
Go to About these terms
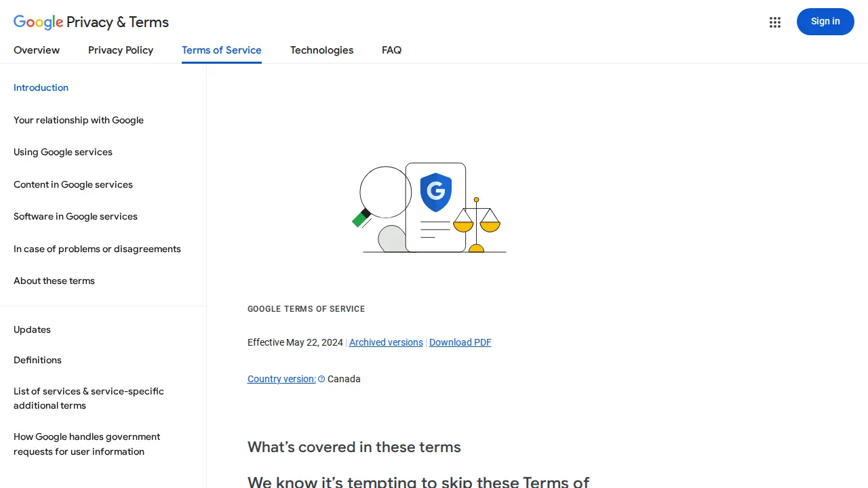point(54,281)
